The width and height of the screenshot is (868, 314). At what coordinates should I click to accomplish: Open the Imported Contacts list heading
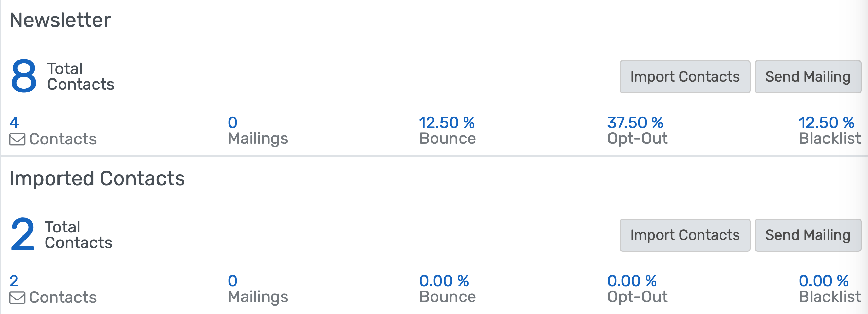coord(97,178)
